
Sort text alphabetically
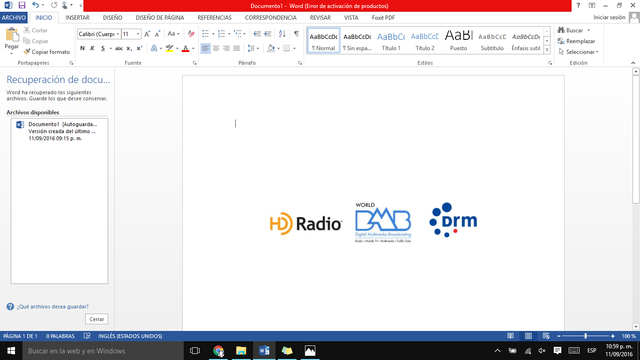coord(282,34)
